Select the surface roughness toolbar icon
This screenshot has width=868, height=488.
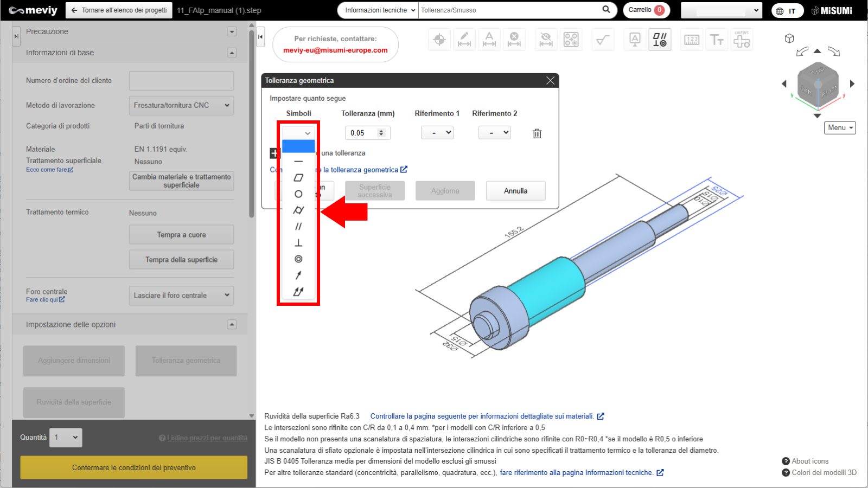pyautogui.click(x=602, y=40)
